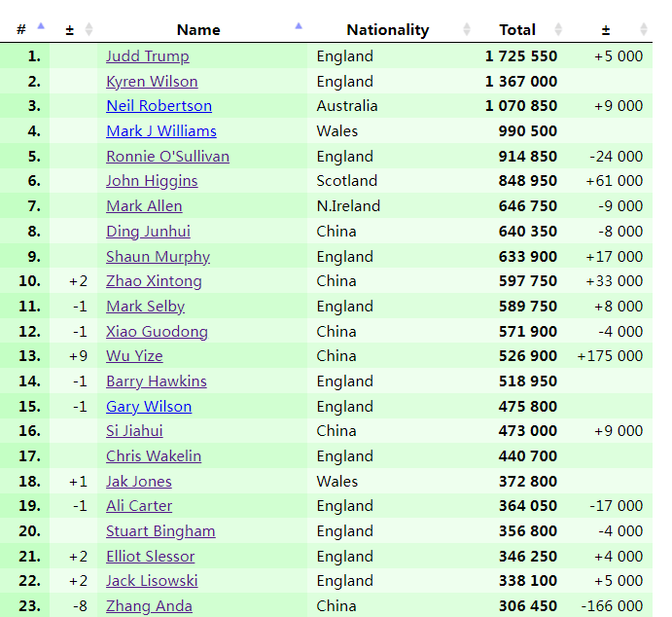Sort table by Nationality arrows

tap(467, 29)
